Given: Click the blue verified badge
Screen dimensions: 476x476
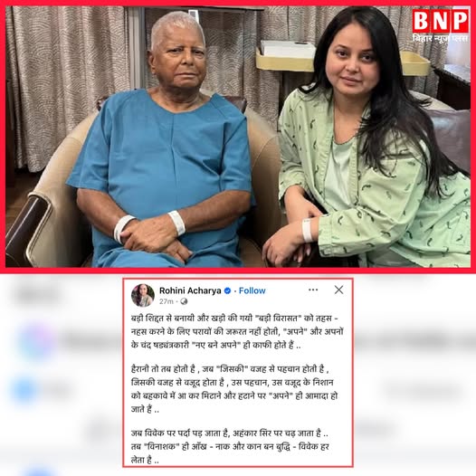Looking at the screenshot, I should [227, 290].
